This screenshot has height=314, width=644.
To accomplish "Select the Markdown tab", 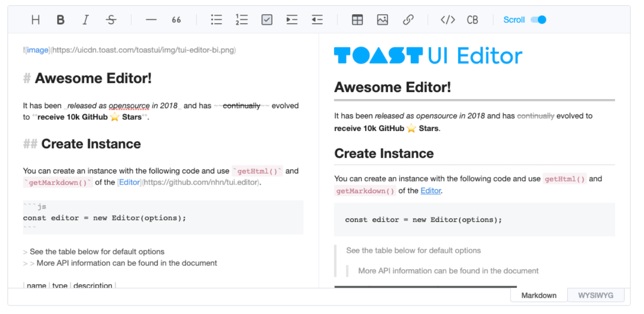I will pos(539,295).
